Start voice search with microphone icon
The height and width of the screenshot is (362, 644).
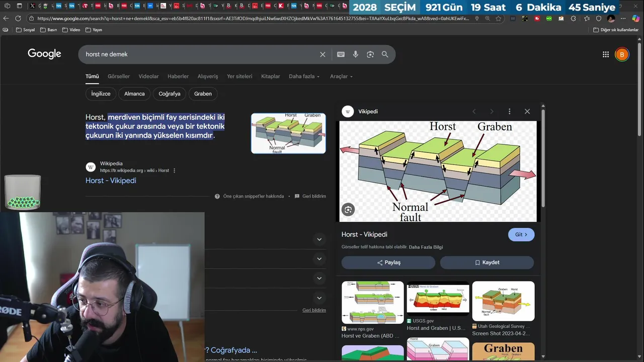point(355,54)
